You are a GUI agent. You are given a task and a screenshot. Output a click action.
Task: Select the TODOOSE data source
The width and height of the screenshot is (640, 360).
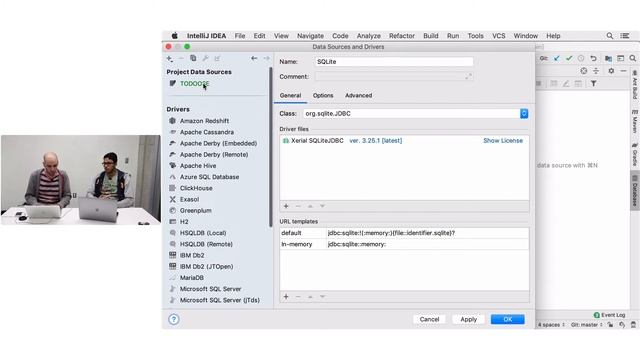tap(194, 83)
